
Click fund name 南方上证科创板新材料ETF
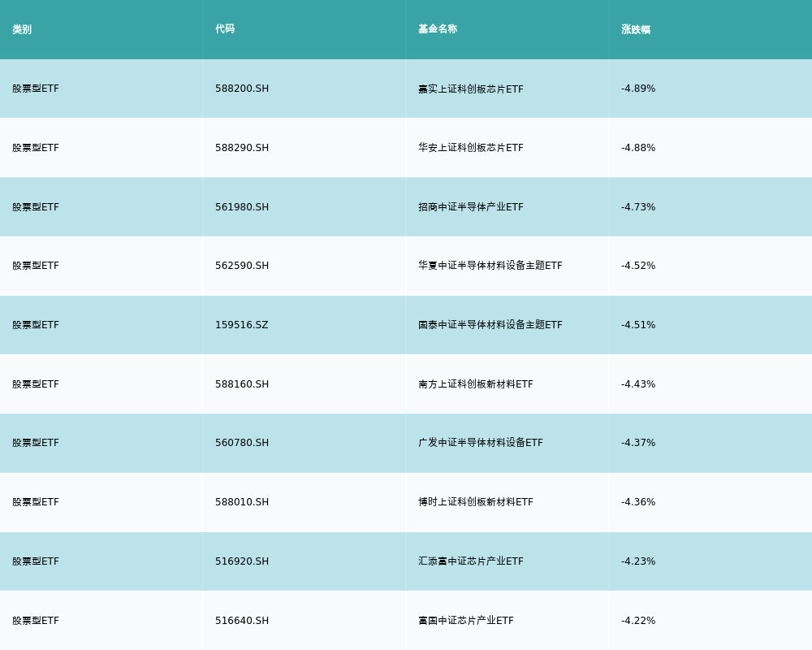tap(475, 384)
